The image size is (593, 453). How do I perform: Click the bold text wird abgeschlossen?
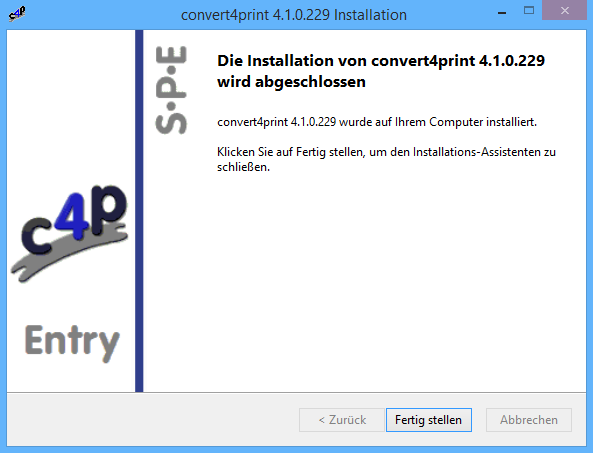[x=291, y=82]
